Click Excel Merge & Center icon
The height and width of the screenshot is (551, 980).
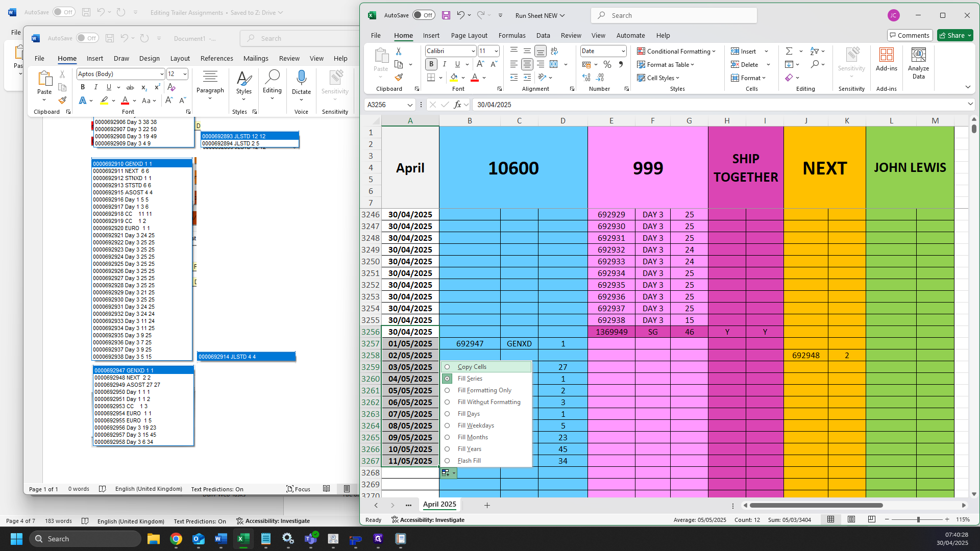(x=554, y=64)
